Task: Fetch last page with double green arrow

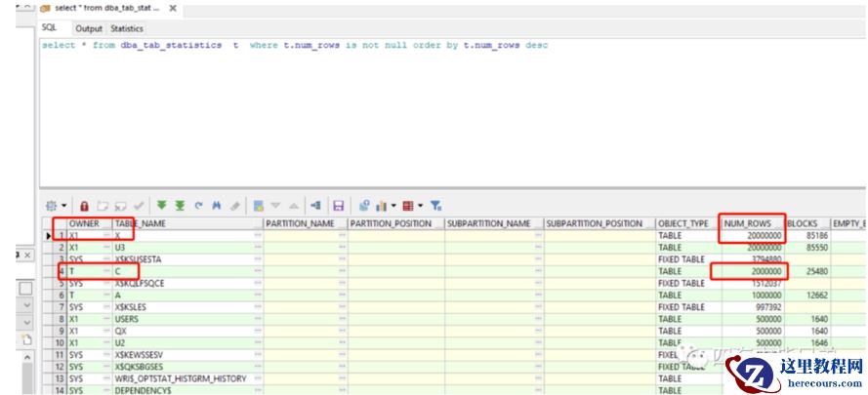Action: coord(180,206)
